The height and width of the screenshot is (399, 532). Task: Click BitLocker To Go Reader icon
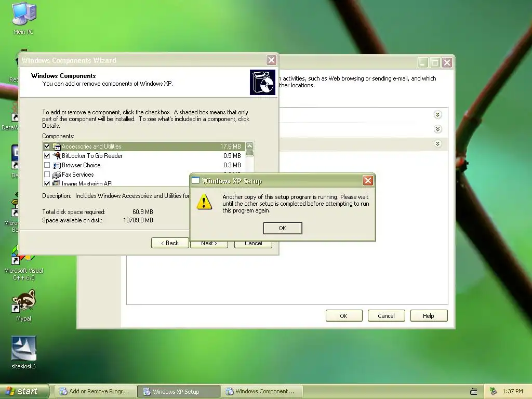coord(57,156)
